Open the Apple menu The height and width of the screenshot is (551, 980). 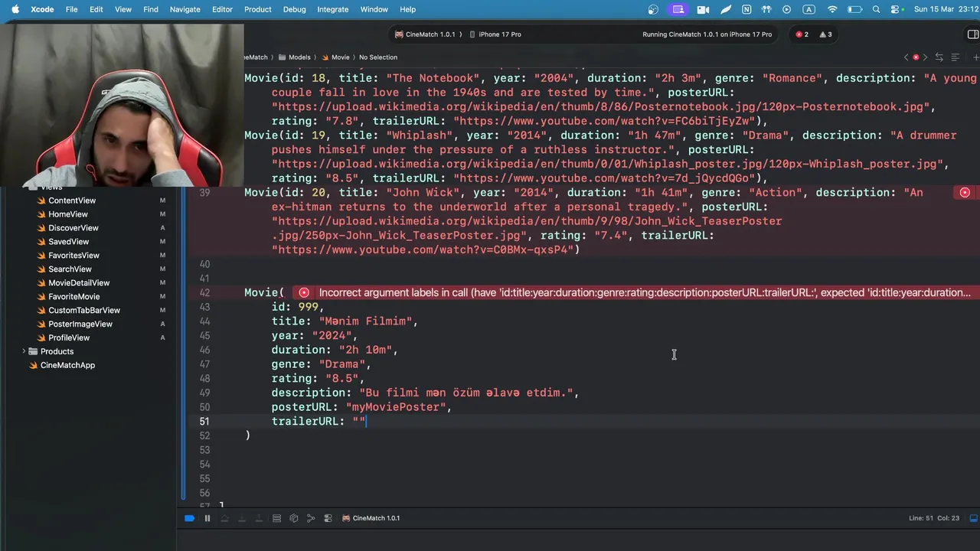pos(15,9)
